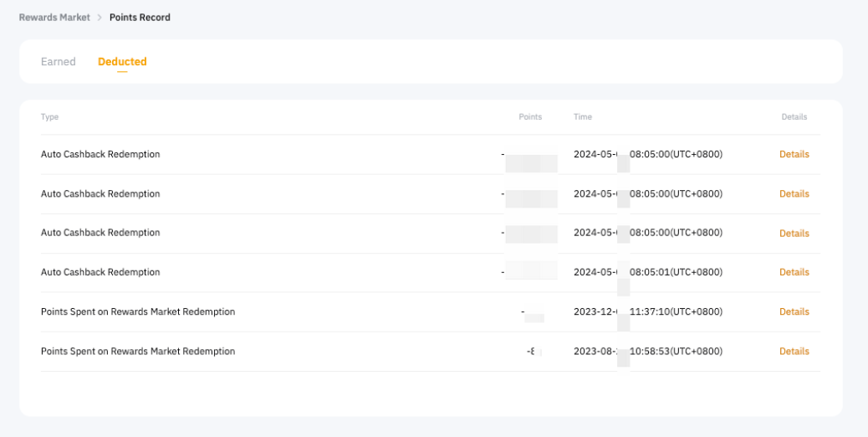Click the breadcrumb chevron separator arrow
Image resolution: width=868 pixels, height=437 pixels.
pyautogui.click(x=100, y=18)
